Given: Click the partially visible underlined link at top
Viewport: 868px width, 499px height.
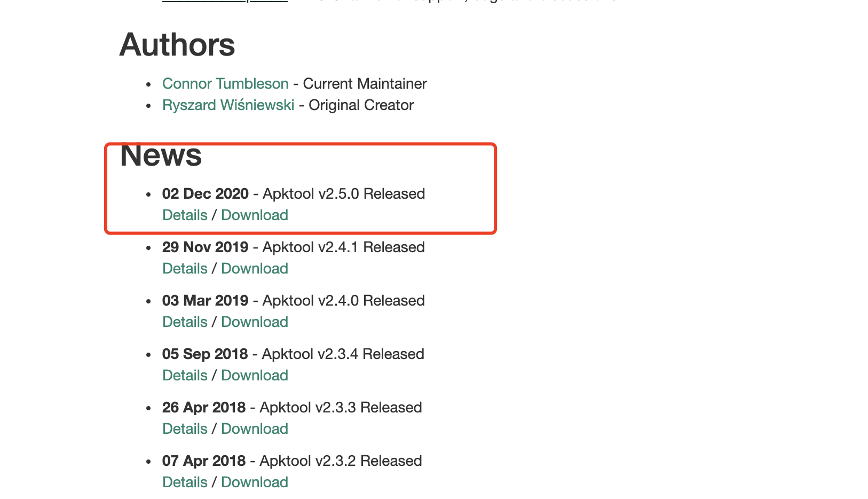Looking at the screenshot, I should [225, 2].
